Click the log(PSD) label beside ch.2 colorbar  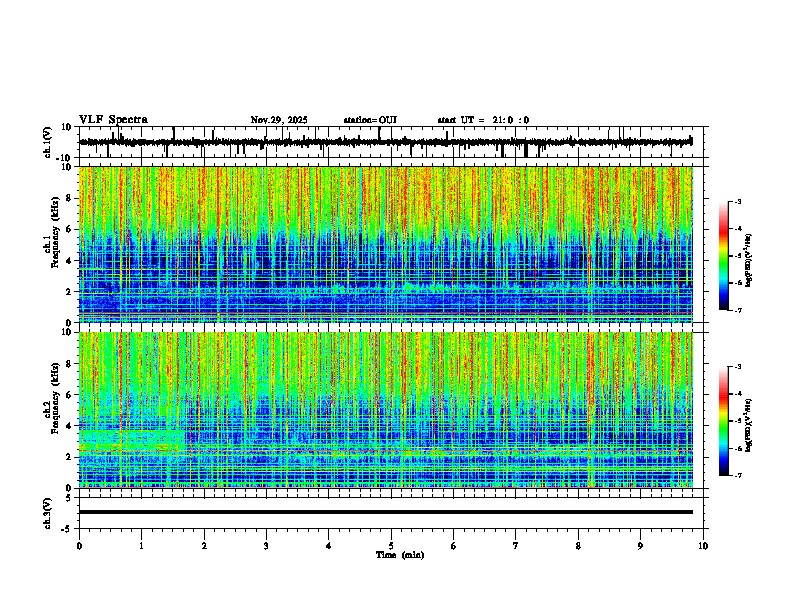(749, 425)
